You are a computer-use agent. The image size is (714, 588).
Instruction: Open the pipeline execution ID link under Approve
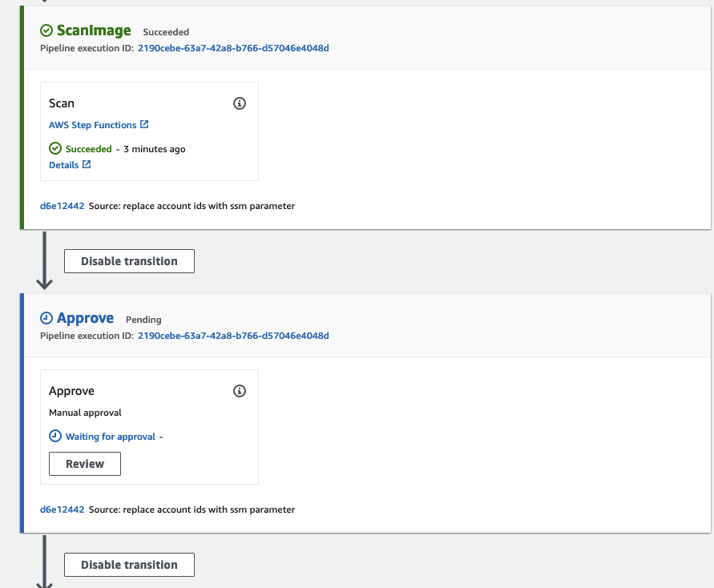pyautogui.click(x=232, y=336)
